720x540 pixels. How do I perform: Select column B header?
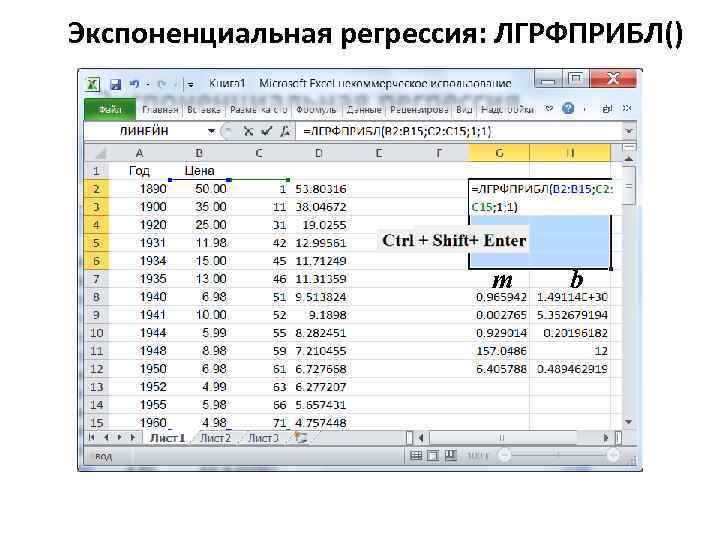199,153
